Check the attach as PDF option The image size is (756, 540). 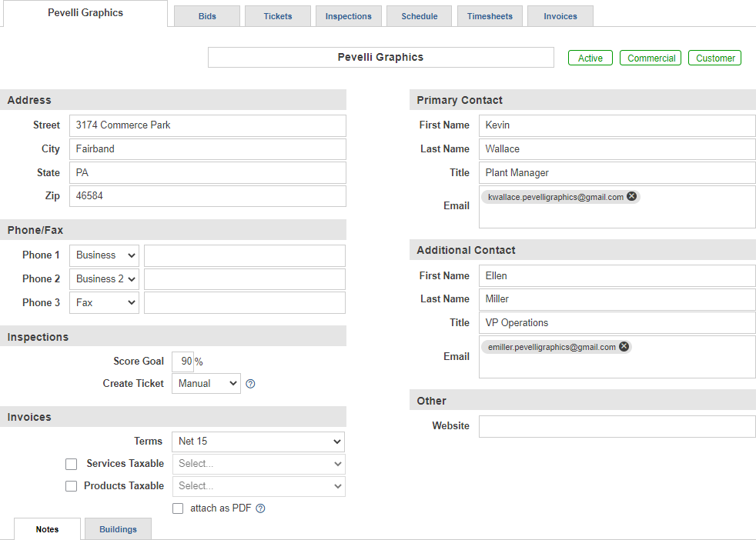coord(178,508)
